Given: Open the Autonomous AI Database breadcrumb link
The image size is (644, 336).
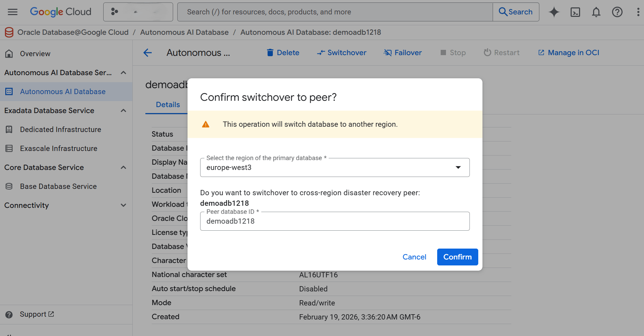Looking at the screenshot, I should tap(184, 32).
